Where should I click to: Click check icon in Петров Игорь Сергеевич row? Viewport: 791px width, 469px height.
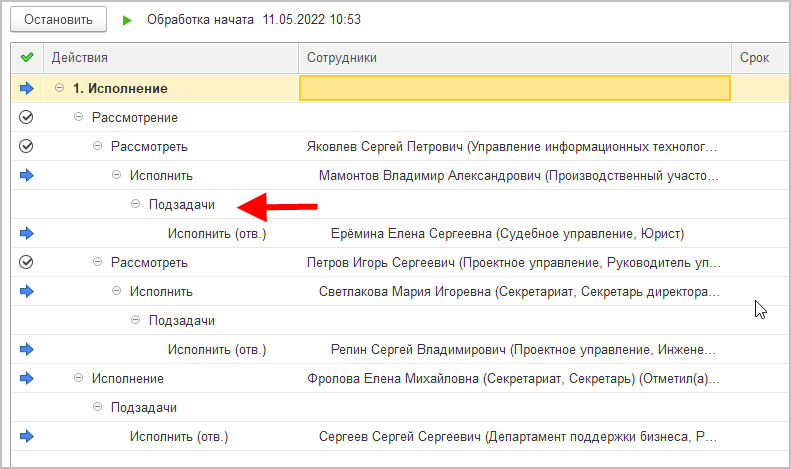[27, 262]
